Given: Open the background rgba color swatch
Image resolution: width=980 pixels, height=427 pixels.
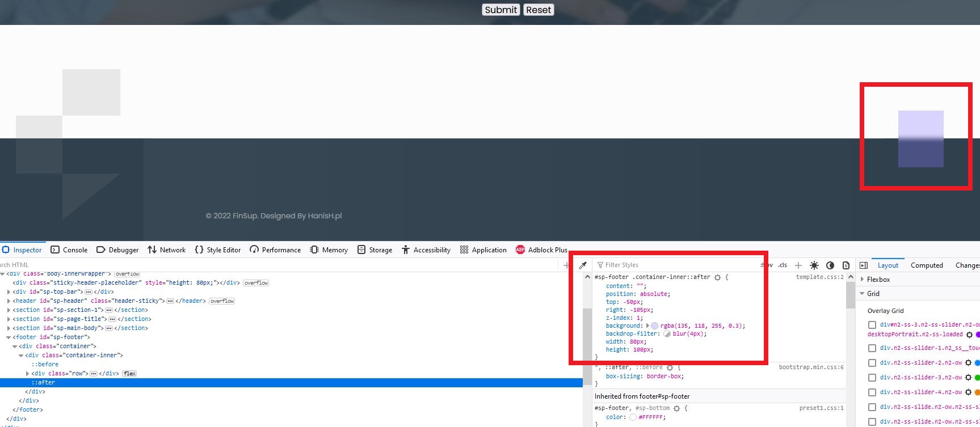Looking at the screenshot, I should (x=654, y=326).
